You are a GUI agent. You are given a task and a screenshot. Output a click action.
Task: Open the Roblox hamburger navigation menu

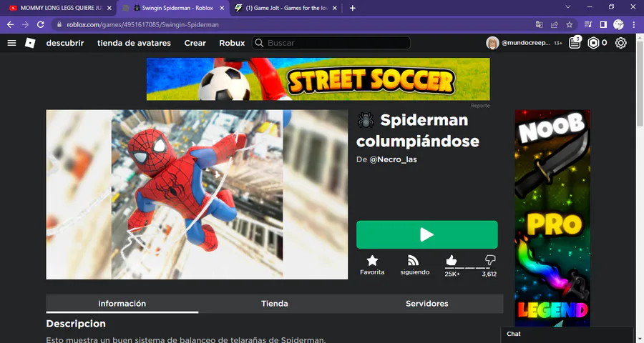click(12, 43)
